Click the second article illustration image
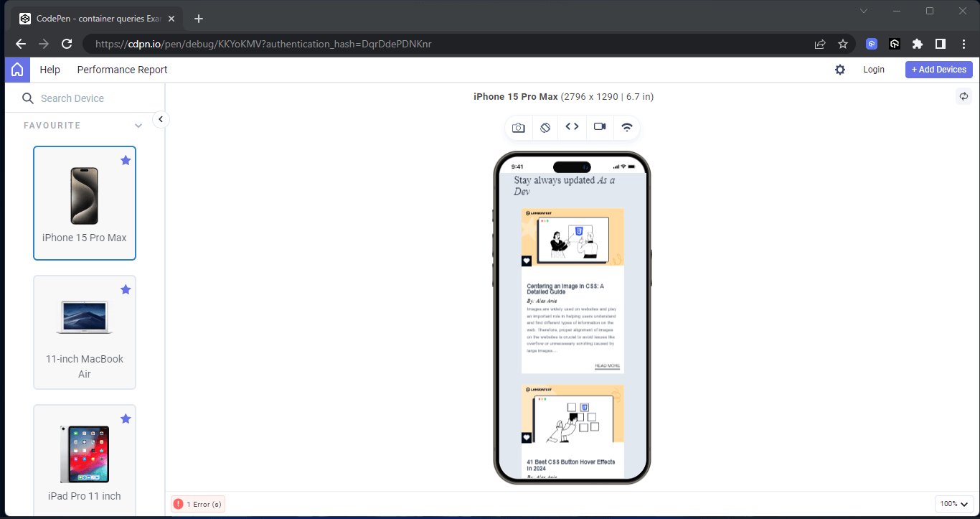This screenshot has width=980, height=519. point(573,414)
